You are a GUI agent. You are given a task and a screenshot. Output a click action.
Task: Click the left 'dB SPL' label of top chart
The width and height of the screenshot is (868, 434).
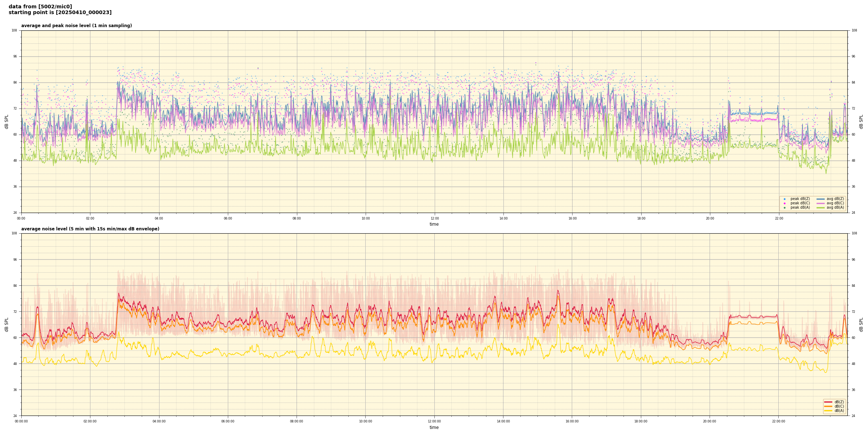[7, 122]
